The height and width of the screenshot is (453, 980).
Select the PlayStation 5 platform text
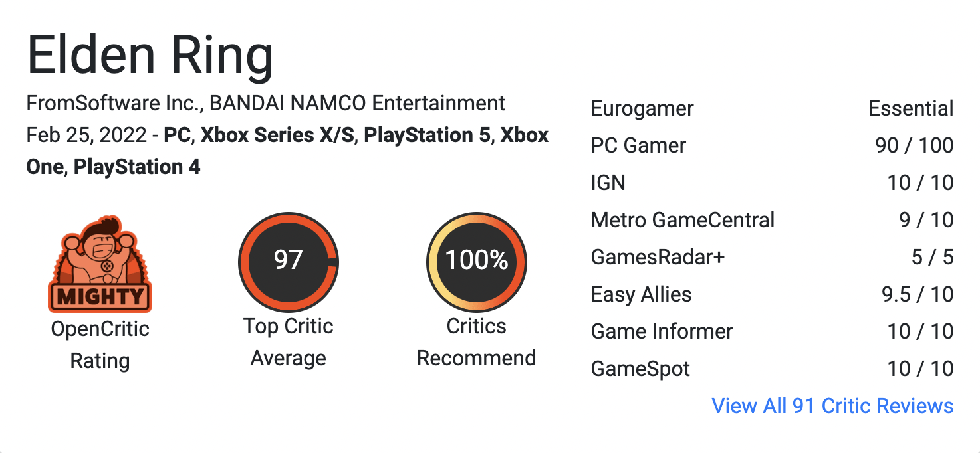[x=428, y=136]
